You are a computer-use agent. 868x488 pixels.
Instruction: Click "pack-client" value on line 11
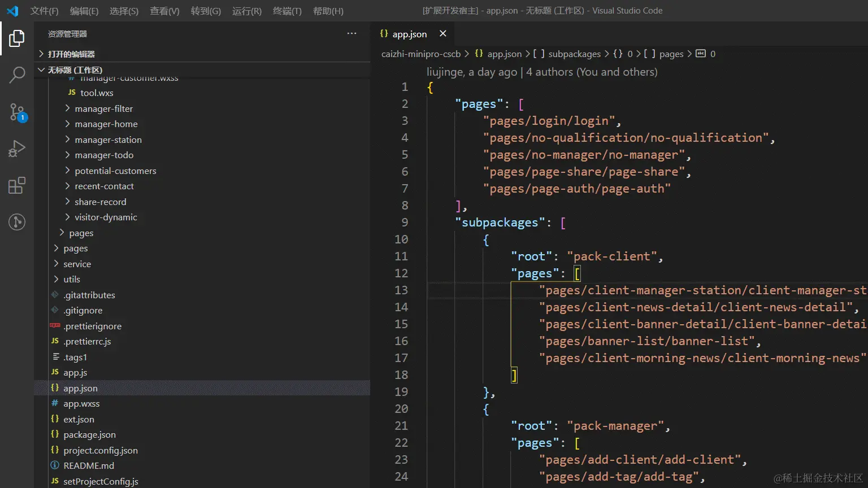612,256
